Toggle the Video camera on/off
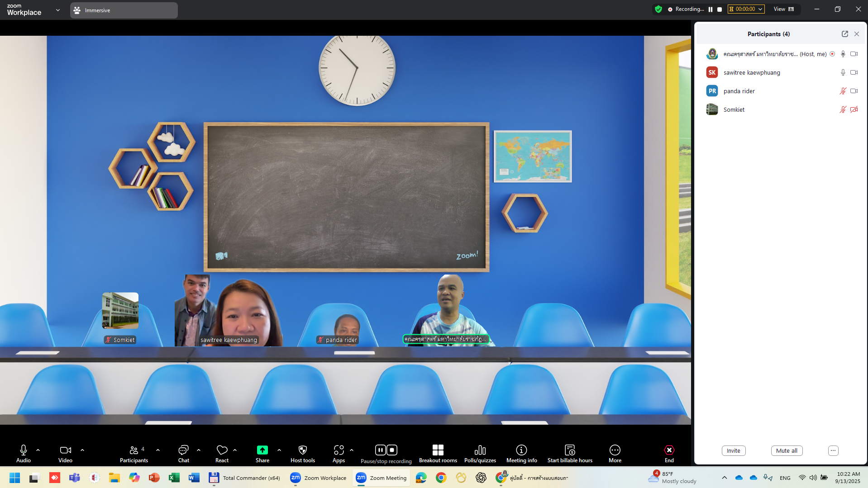868x488 pixels. pos(65,450)
